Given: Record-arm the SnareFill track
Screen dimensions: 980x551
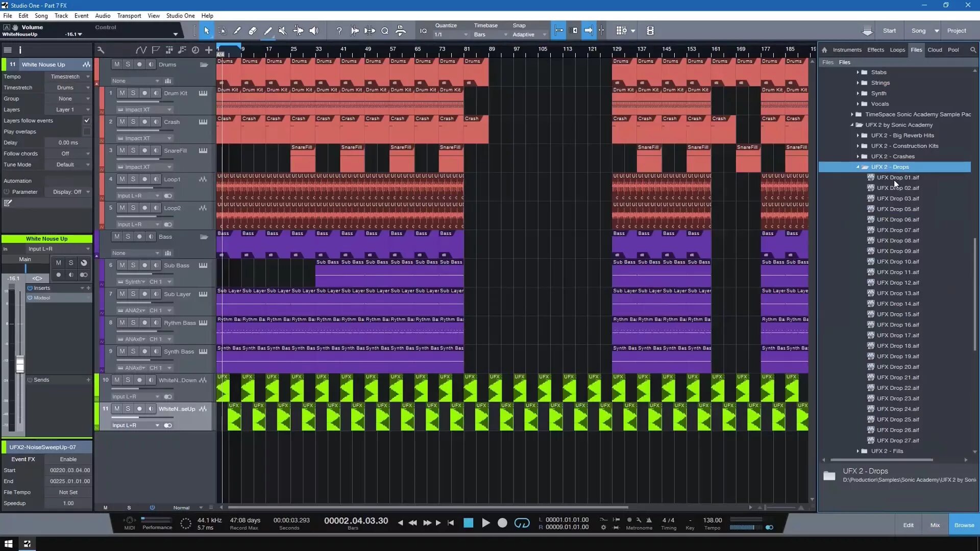Looking at the screenshot, I should (144, 151).
